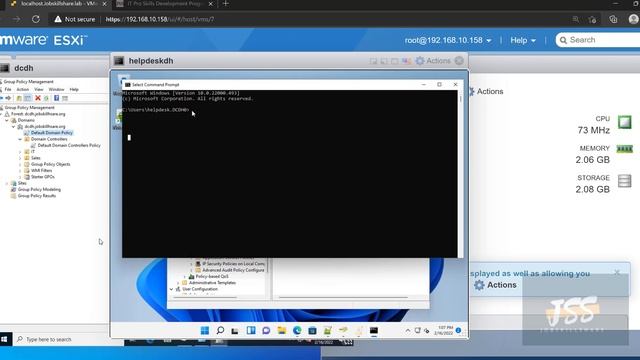Select Default Domain Controllers Policy
The height and width of the screenshot is (360, 640).
point(69,145)
